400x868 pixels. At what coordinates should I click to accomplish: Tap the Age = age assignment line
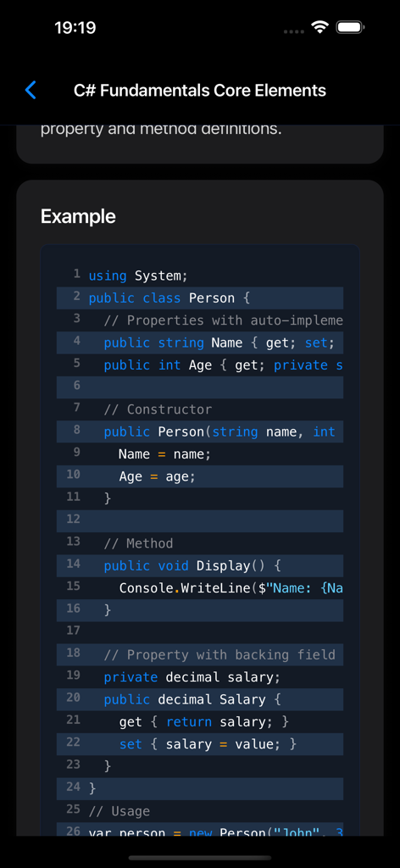[200, 476]
